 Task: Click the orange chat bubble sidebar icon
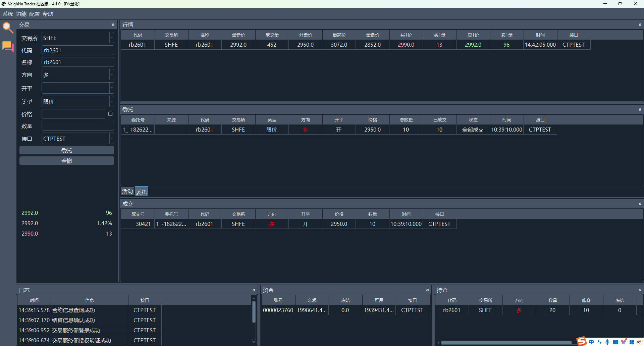tap(8, 46)
